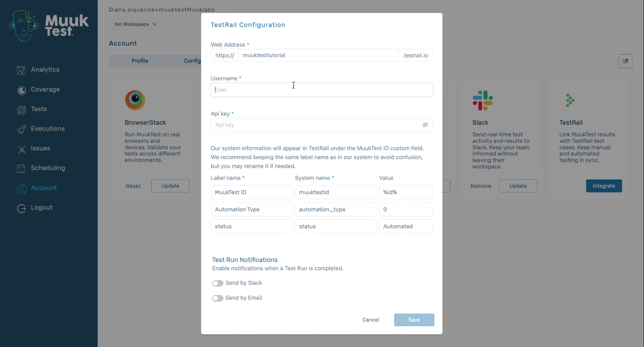Click the documentation icon button at top right
Screen dimensions: 644x347
pos(625,61)
